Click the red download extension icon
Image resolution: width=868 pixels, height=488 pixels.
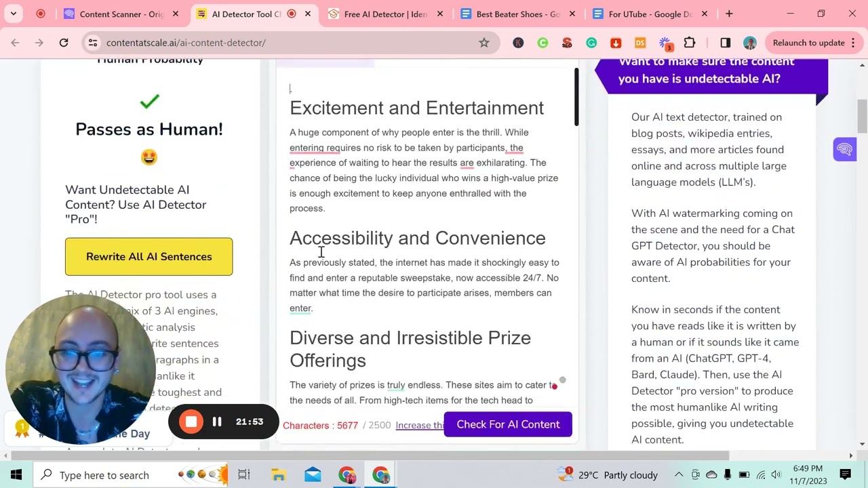[x=616, y=43]
